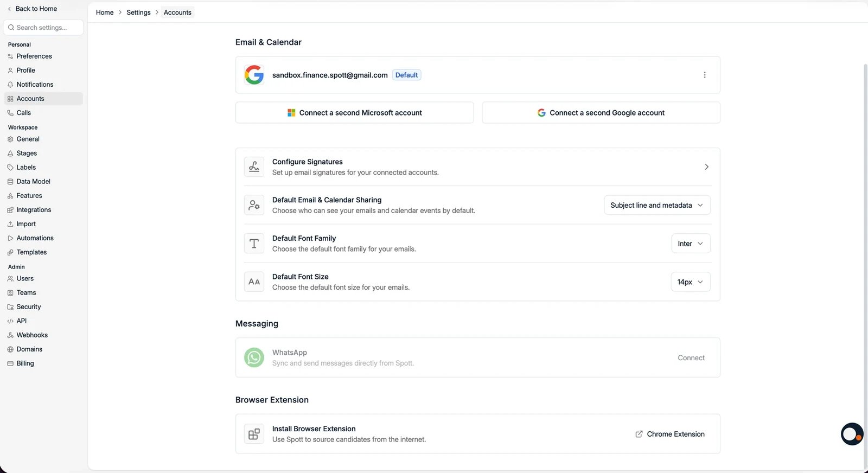868x473 pixels.
Task: Click the Default Font Family T icon
Action: click(254, 244)
